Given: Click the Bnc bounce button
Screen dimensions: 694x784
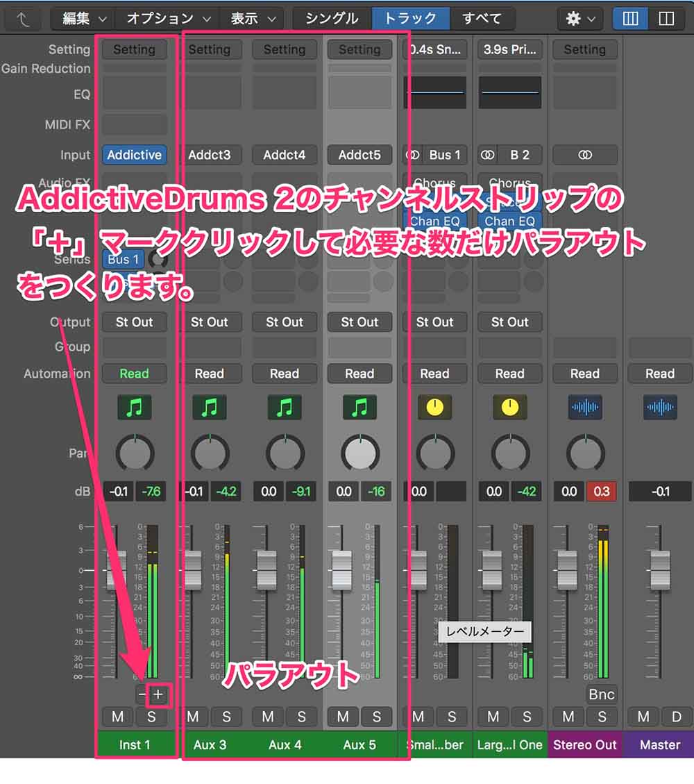Looking at the screenshot, I should click(602, 694).
